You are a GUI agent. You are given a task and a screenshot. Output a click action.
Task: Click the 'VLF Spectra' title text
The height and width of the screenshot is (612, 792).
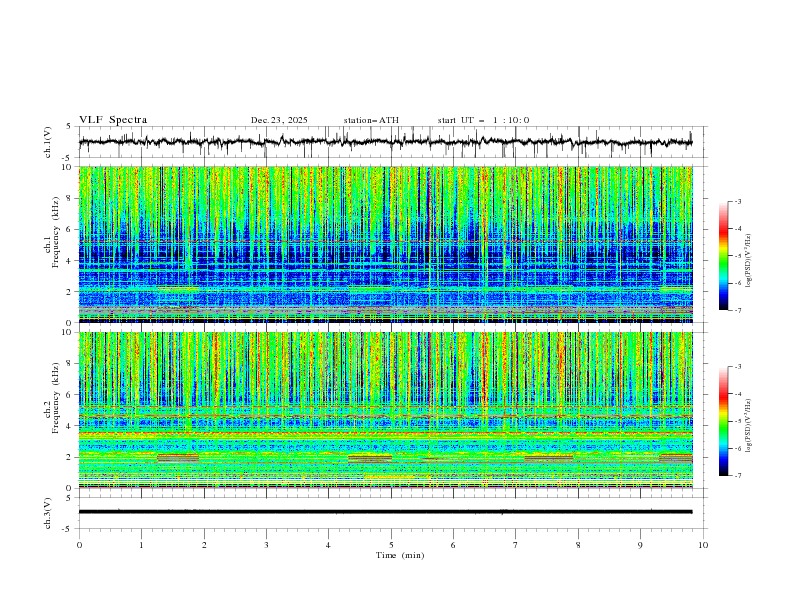coord(113,120)
